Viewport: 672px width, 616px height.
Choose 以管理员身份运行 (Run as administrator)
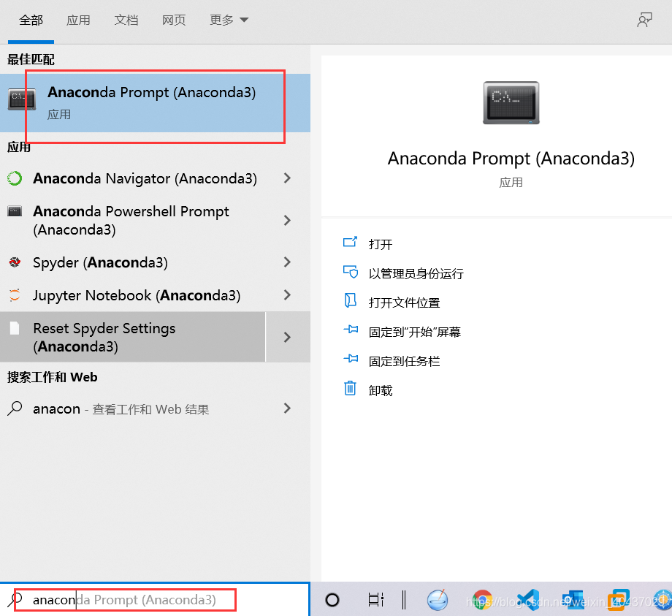pos(416,273)
